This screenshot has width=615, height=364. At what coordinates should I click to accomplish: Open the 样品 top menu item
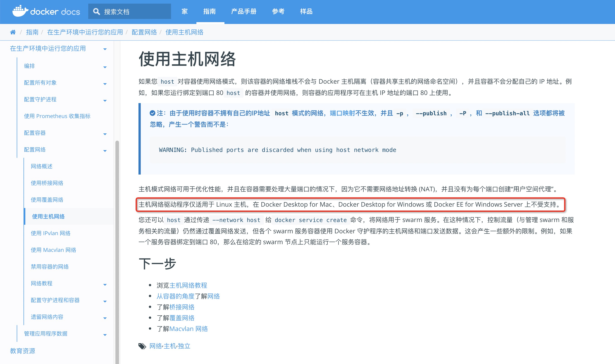[x=306, y=12]
